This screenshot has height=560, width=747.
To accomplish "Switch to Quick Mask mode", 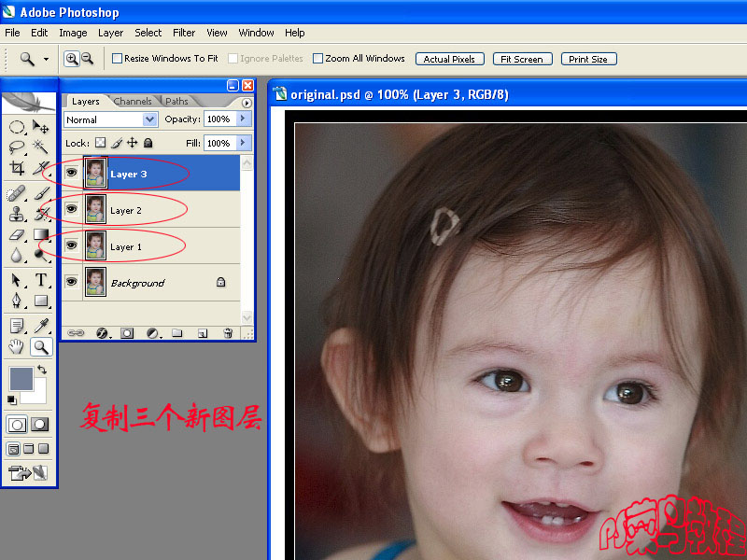I will click(x=39, y=425).
